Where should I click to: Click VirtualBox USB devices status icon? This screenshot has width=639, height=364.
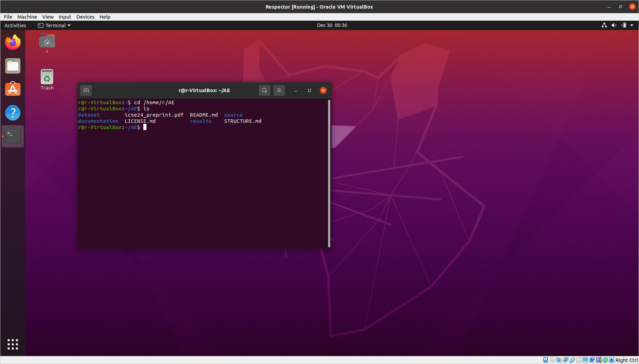(572, 360)
